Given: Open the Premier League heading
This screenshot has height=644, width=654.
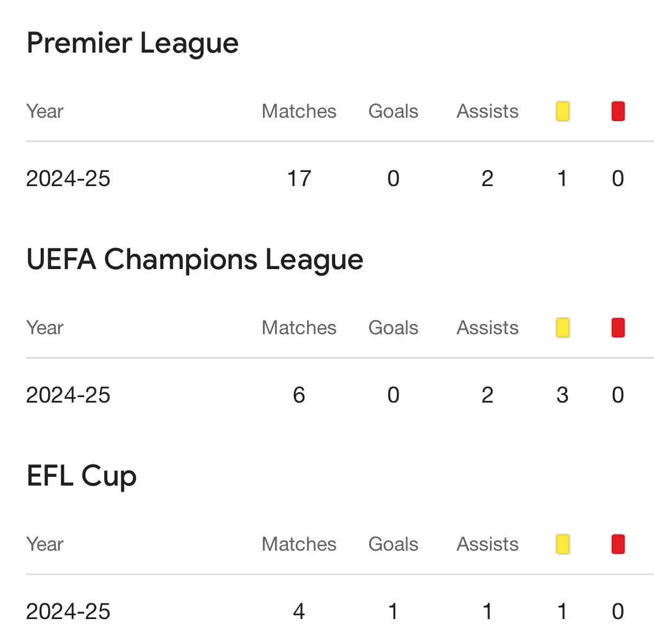Looking at the screenshot, I should (132, 43).
